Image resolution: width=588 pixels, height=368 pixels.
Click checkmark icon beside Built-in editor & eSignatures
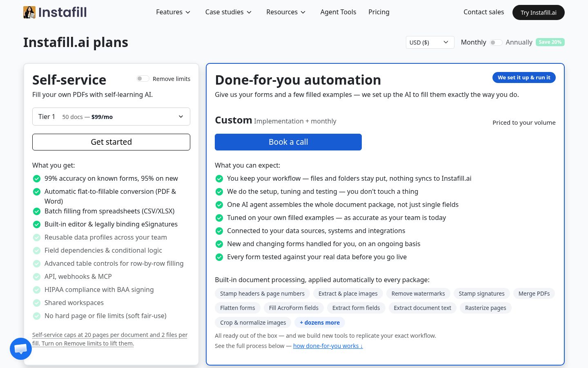point(37,224)
